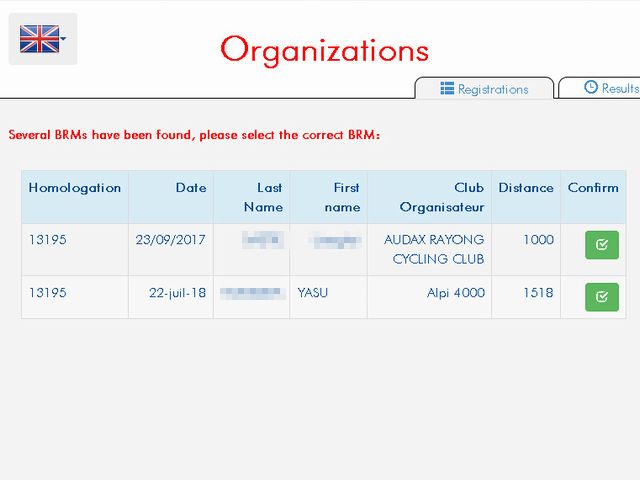This screenshot has width=640, height=480.
Task: Click the AUDAX RAYONG CYCLING CLUB cell
Action: (x=434, y=249)
